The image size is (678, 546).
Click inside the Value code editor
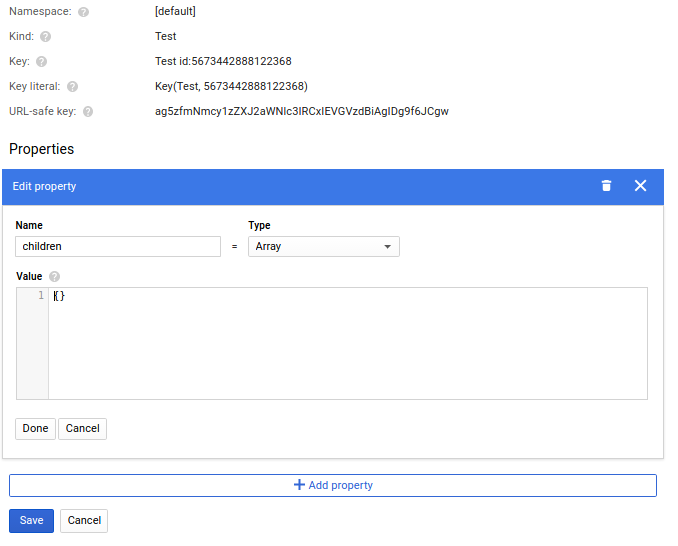pos(348,343)
